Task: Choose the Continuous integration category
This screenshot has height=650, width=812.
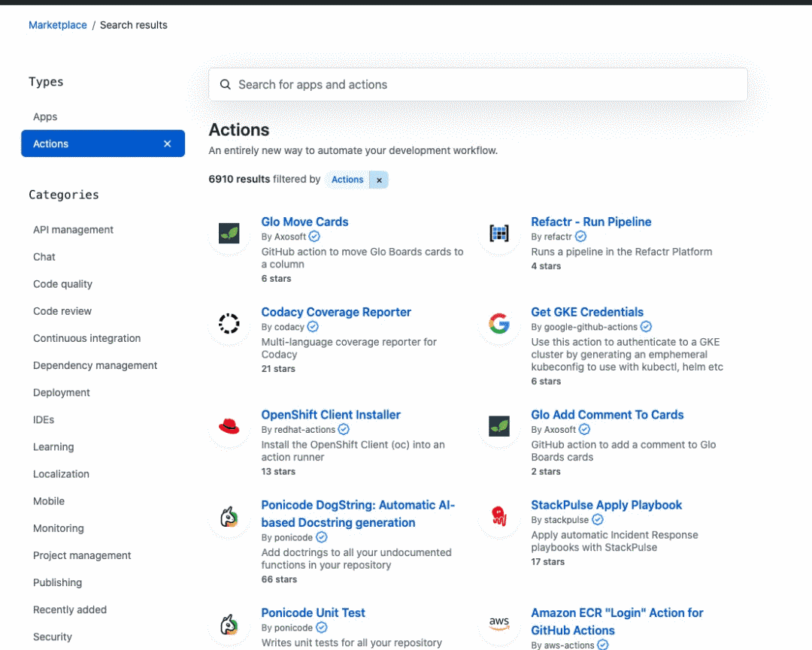Action: 87,338
